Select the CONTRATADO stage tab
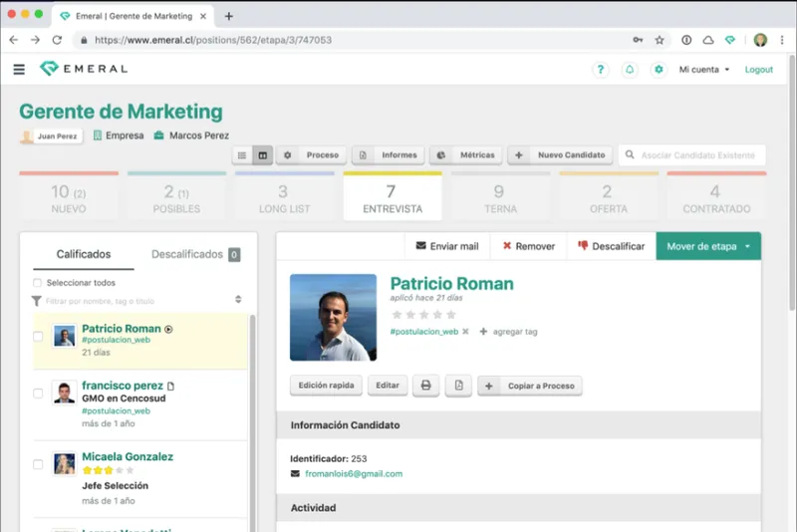Viewport: 797px width, 532px height. point(716,198)
